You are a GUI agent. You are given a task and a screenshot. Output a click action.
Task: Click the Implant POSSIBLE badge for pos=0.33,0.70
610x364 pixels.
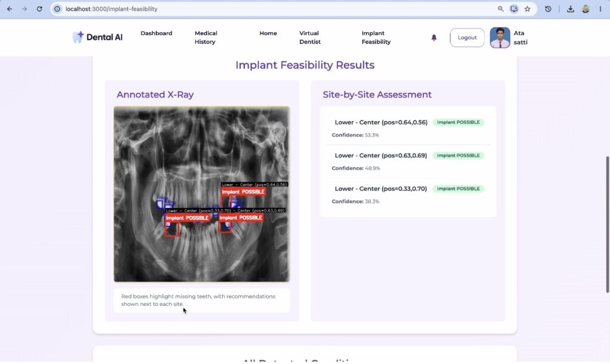click(458, 189)
